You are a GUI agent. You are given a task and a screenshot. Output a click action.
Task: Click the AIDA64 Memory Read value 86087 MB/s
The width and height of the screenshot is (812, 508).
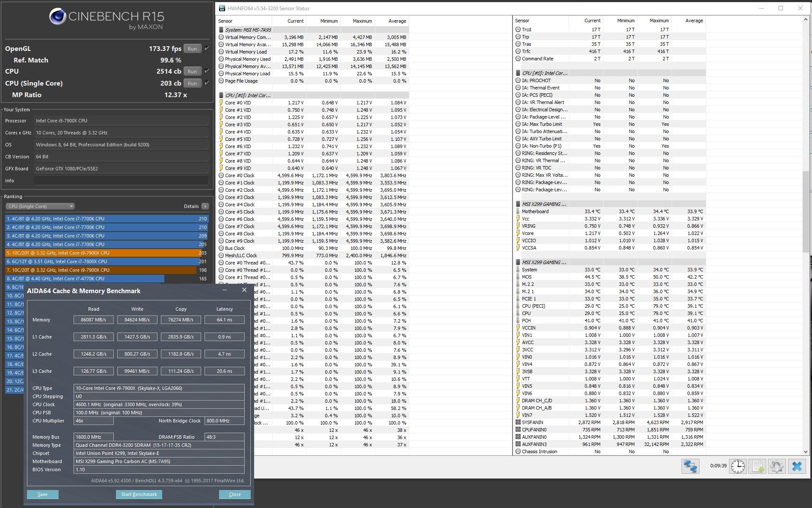(93, 320)
